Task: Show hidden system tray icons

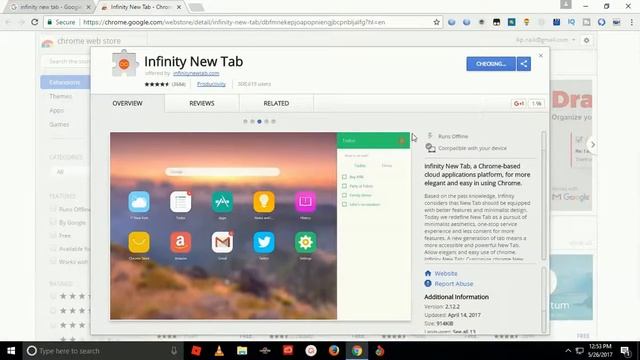Action: coord(568,351)
